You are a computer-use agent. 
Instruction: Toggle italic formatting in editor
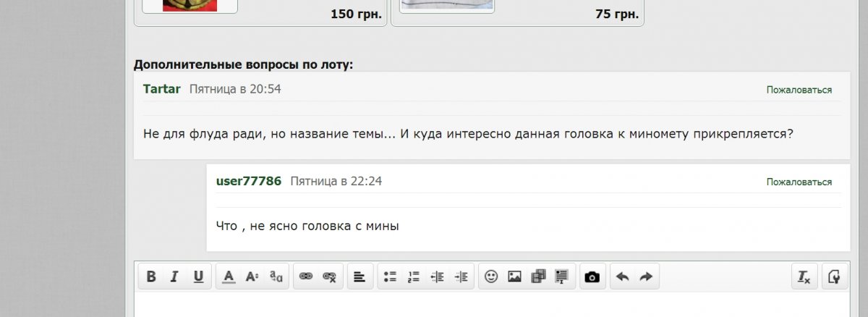pyautogui.click(x=174, y=276)
